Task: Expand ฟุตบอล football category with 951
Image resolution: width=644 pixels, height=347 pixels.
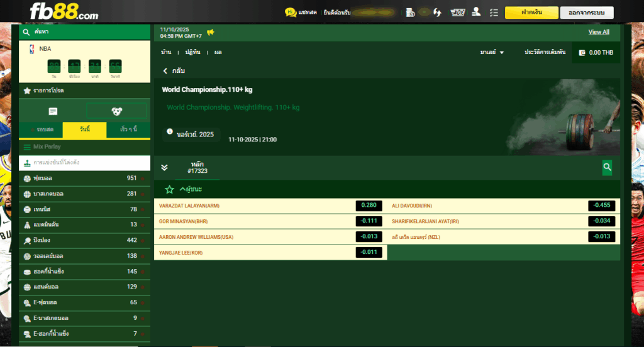Action: coord(85,179)
